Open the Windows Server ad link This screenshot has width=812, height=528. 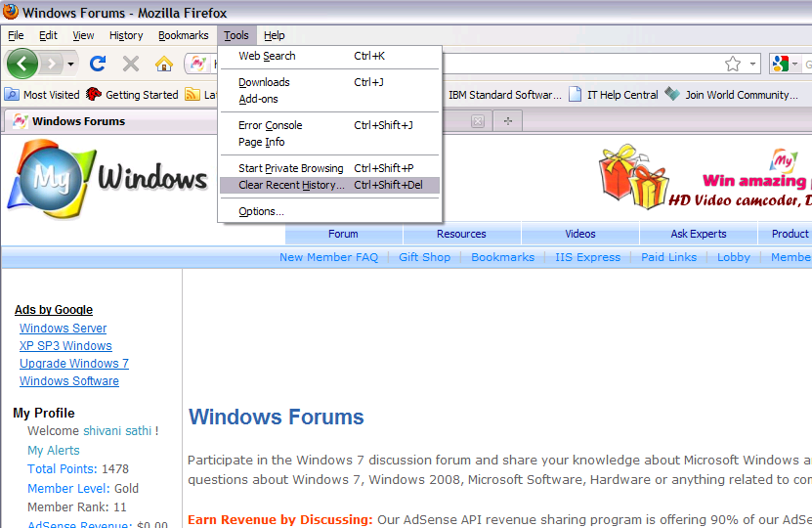tap(64, 329)
